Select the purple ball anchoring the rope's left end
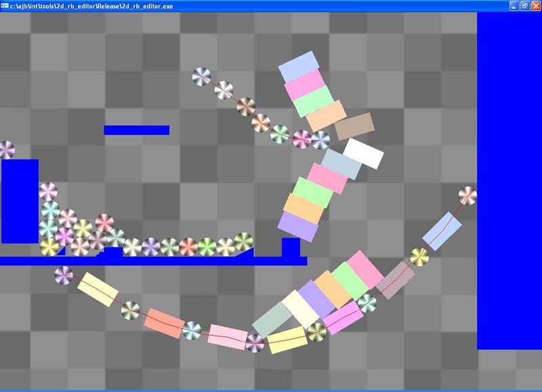The width and height of the screenshot is (542, 392). [64, 276]
